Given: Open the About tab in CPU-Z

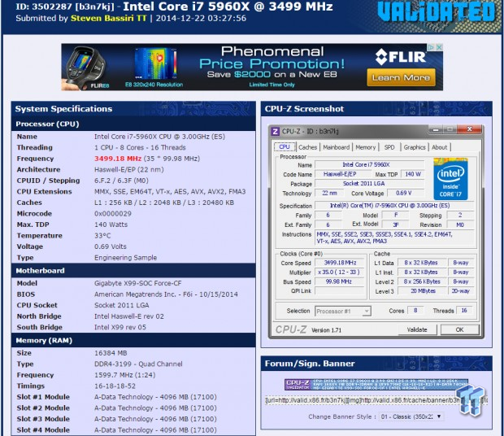Looking at the screenshot, I should (x=440, y=147).
